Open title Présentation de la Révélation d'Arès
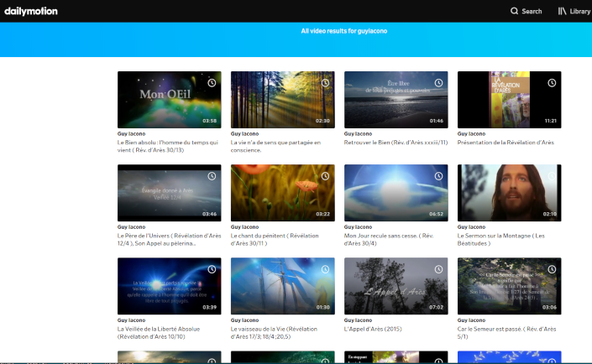The width and height of the screenshot is (592, 364). pyautogui.click(x=506, y=143)
